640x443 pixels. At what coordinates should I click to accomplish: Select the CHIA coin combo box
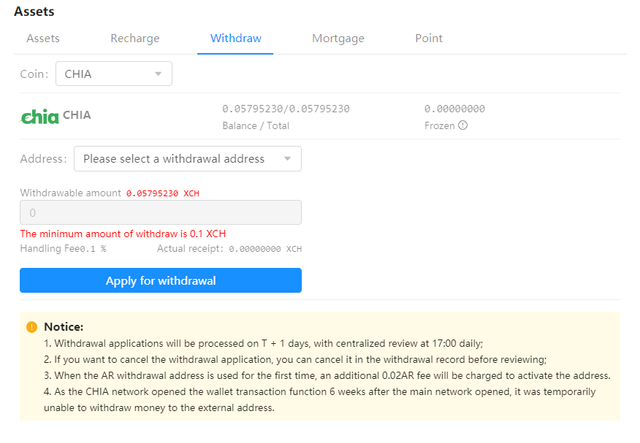(x=114, y=74)
